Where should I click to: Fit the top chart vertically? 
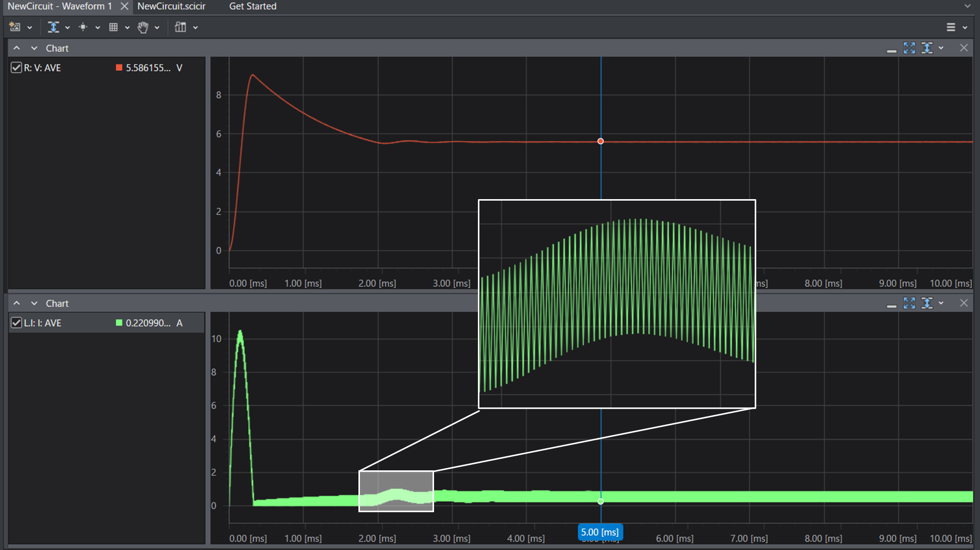927,48
